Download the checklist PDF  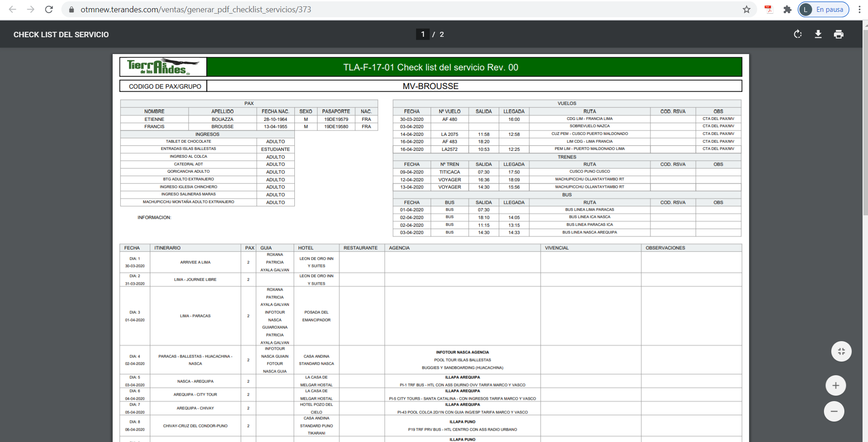pyautogui.click(x=818, y=34)
